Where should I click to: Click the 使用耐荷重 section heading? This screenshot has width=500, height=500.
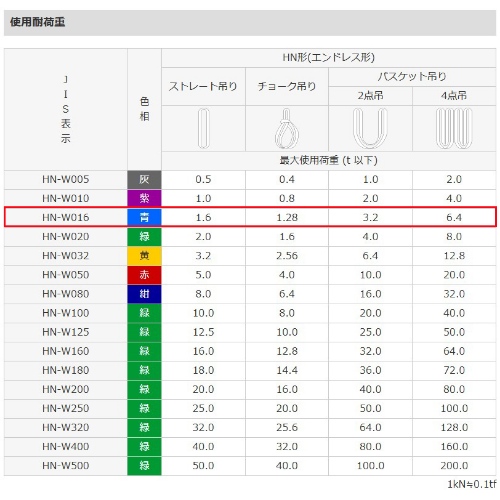point(37,22)
